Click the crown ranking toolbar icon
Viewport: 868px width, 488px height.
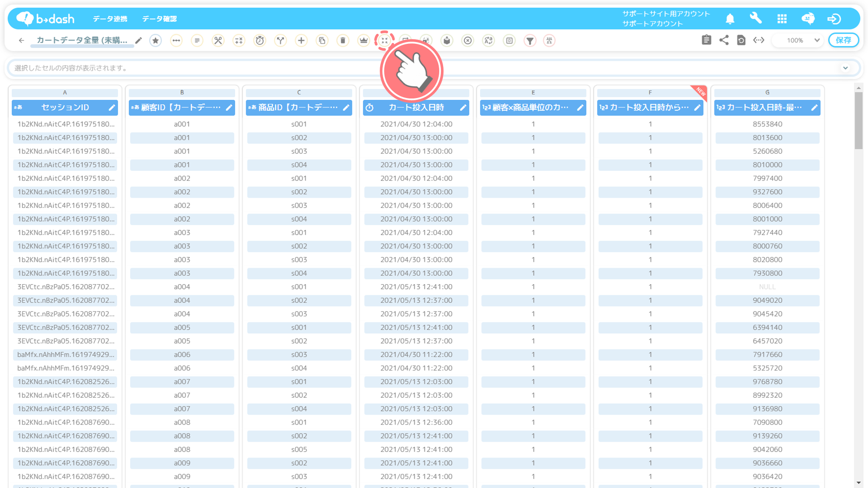364,40
